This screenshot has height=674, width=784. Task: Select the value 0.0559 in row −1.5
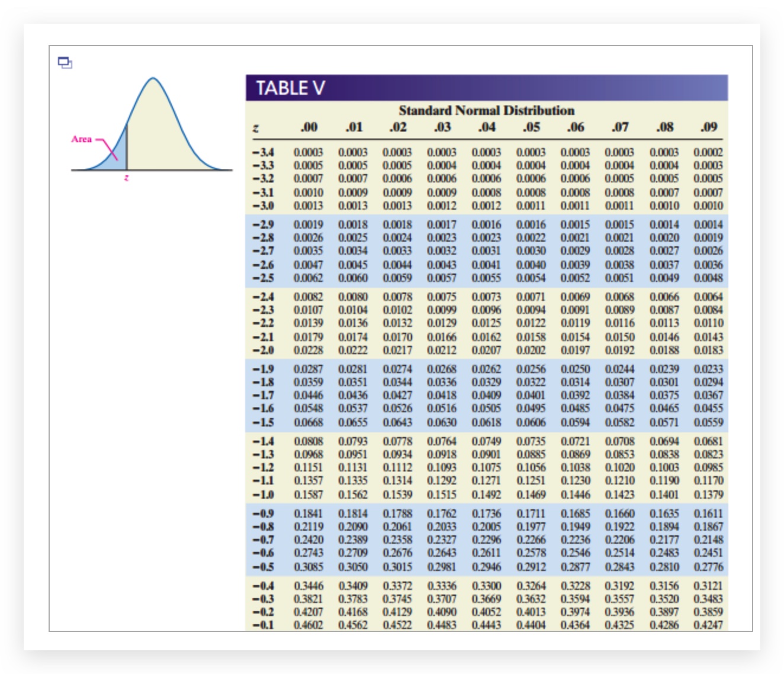708,422
